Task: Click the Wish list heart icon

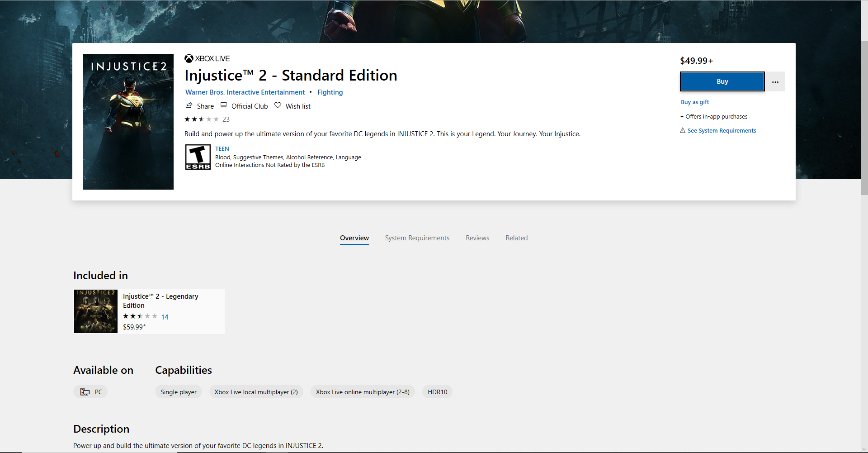Action: tap(278, 105)
